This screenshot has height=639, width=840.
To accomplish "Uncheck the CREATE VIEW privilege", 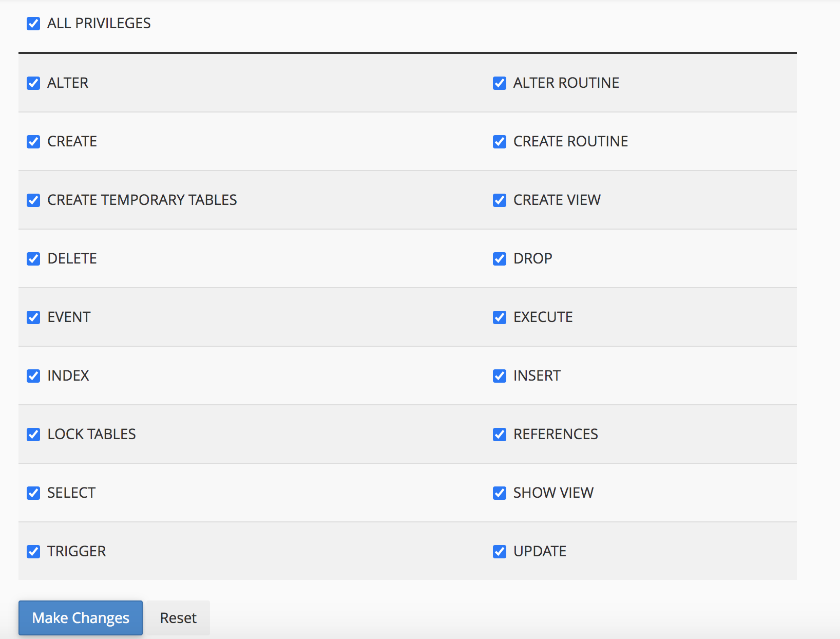I will (x=500, y=200).
